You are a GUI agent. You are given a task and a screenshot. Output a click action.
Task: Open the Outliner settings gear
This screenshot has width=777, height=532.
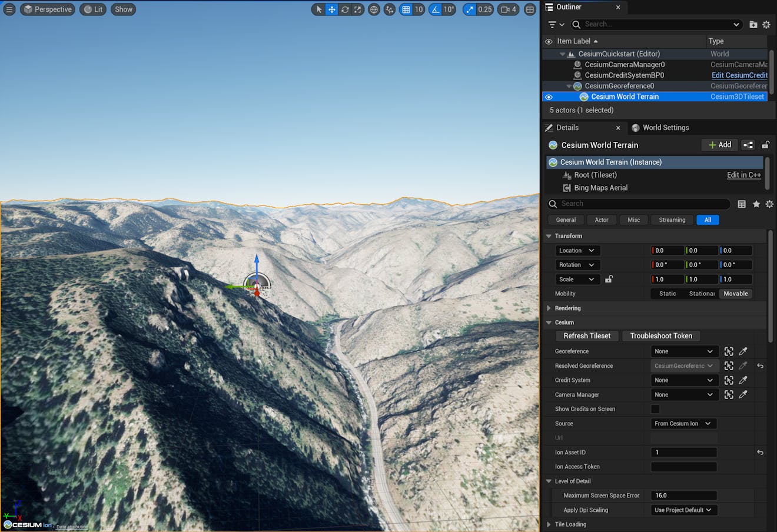[x=766, y=24]
